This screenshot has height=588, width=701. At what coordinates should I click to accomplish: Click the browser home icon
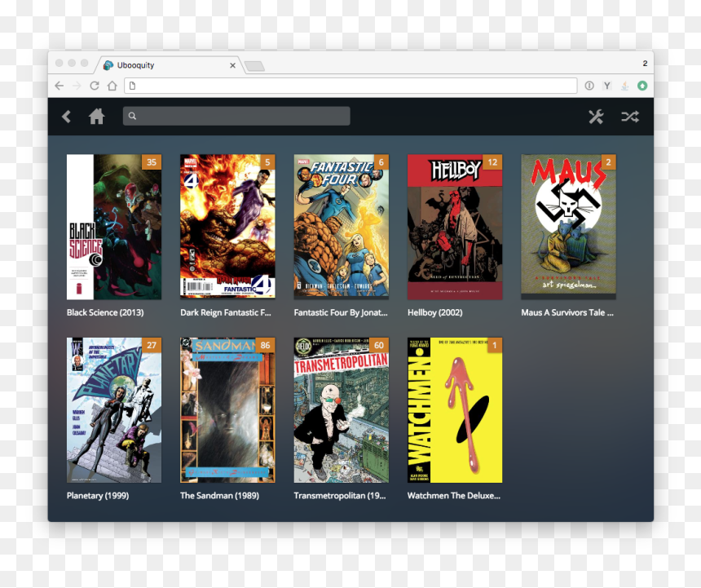(x=112, y=86)
